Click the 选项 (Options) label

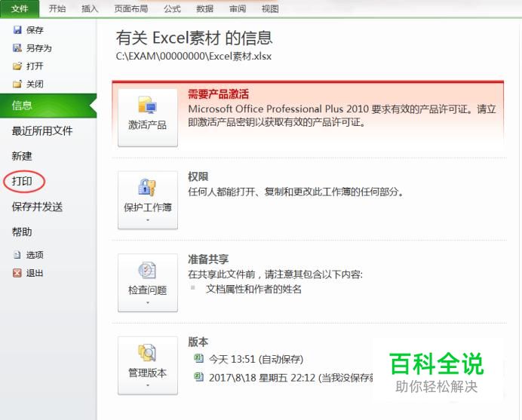coord(35,255)
